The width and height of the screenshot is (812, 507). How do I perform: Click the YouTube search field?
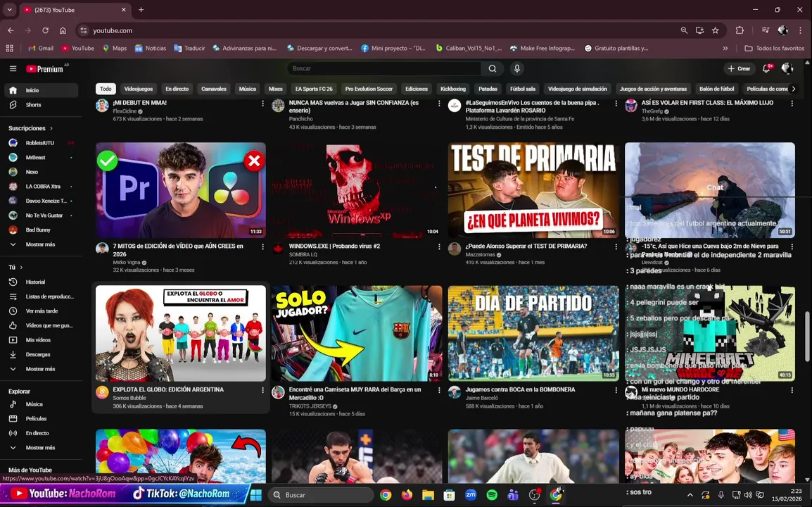384,68
